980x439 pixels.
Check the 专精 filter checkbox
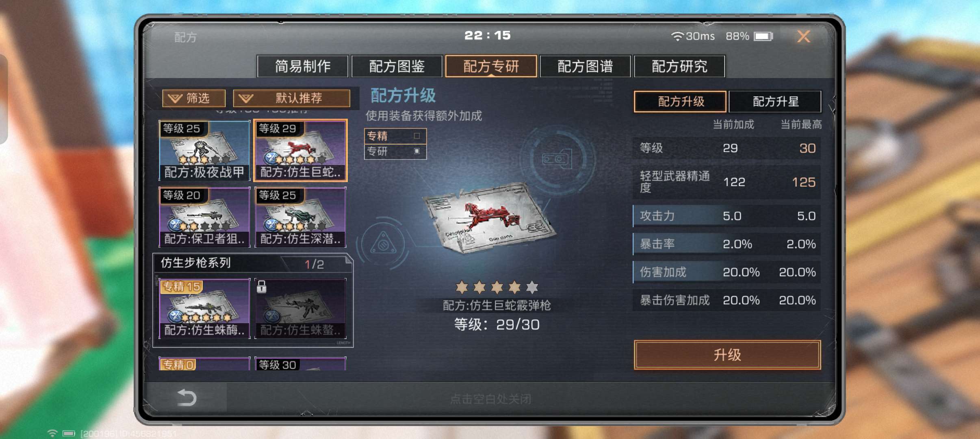tap(416, 136)
